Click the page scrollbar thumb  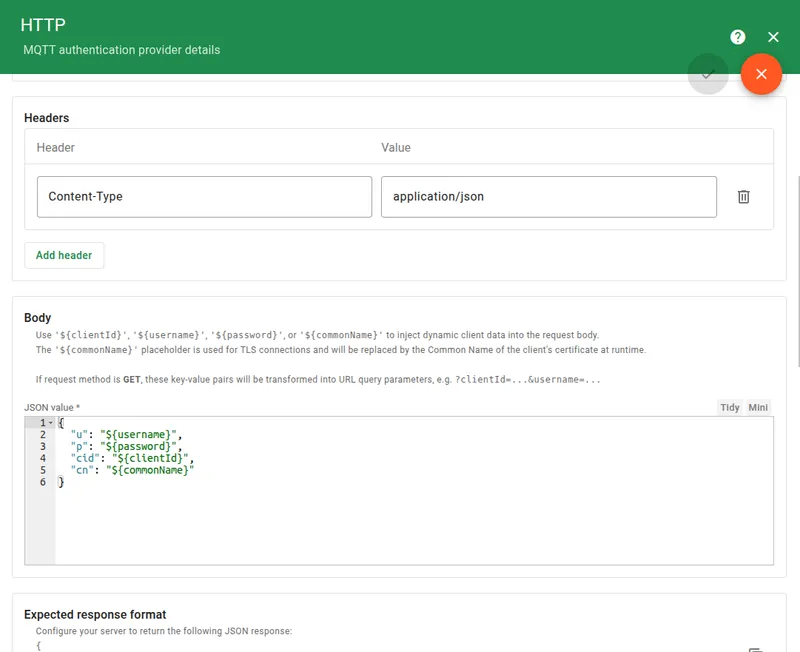click(x=797, y=270)
